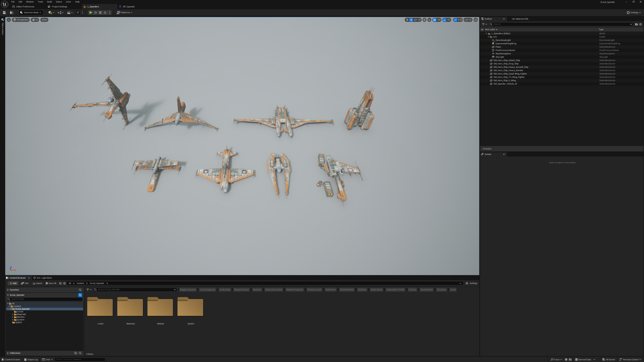Click the Save All button

pyautogui.click(x=51, y=283)
